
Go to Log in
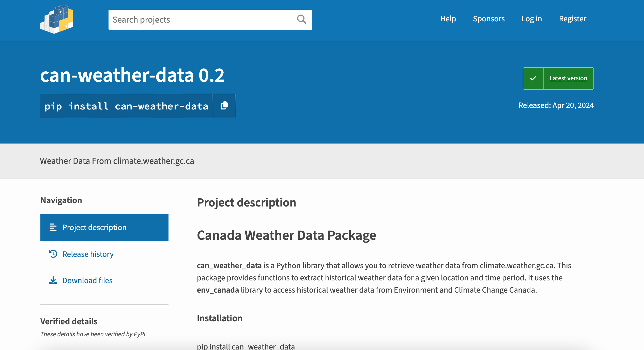[532, 19]
